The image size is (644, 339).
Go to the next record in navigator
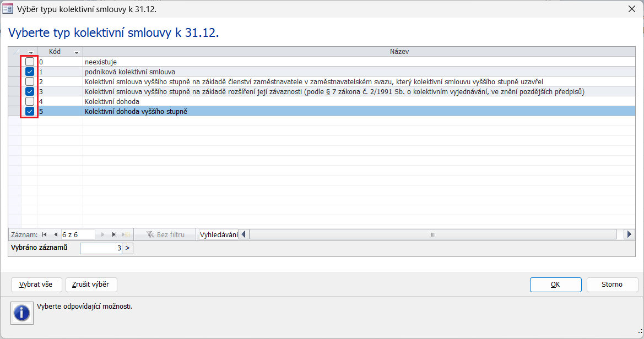pyautogui.click(x=102, y=235)
